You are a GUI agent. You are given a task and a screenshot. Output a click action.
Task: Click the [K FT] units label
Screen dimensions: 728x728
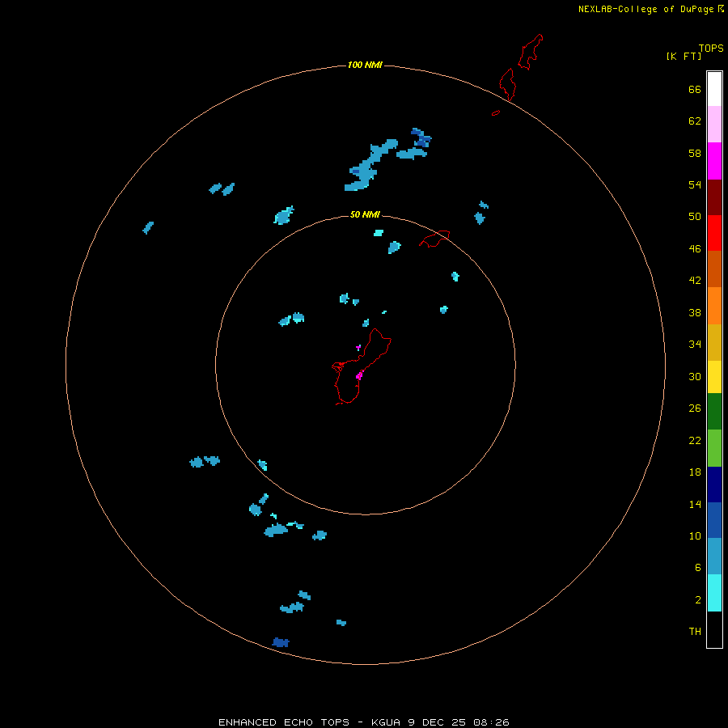click(x=684, y=56)
